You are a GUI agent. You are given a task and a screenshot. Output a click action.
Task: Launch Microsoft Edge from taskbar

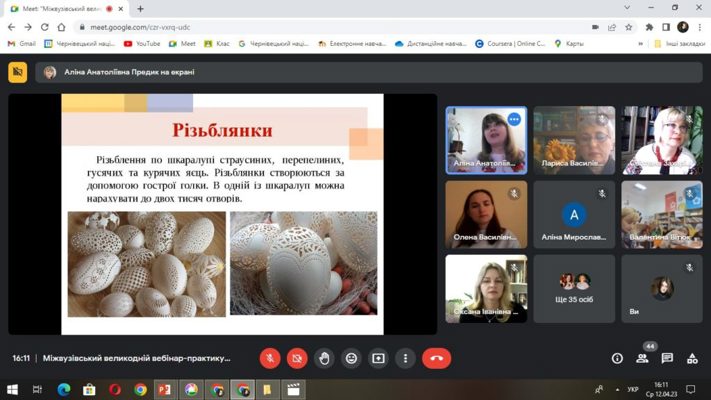point(63,390)
